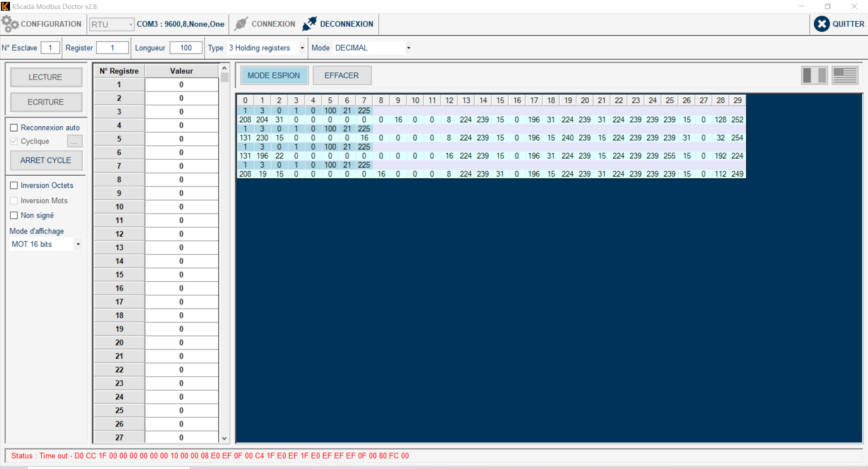
Task: Switch to the split column view icon
Action: click(814, 75)
